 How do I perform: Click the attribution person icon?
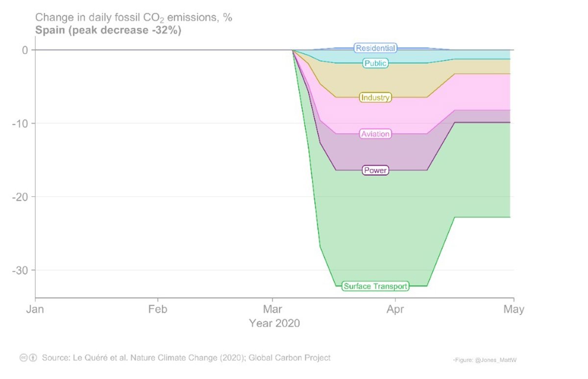tap(33, 358)
